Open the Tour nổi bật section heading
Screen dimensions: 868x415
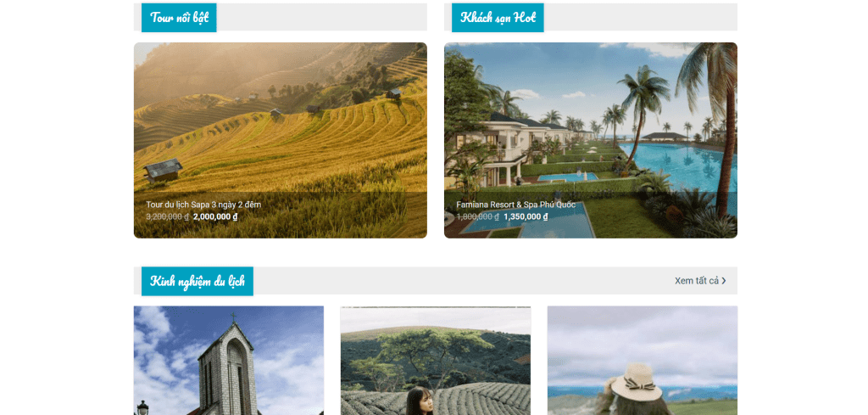coord(179,17)
